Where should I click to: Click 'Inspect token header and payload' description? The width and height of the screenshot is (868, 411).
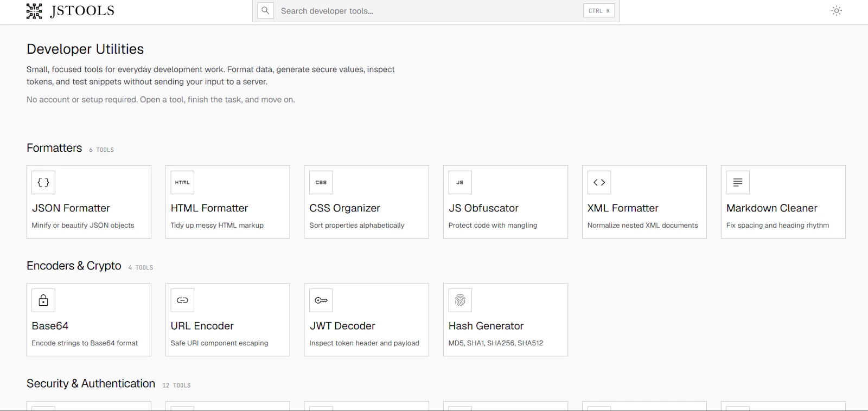point(364,343)
